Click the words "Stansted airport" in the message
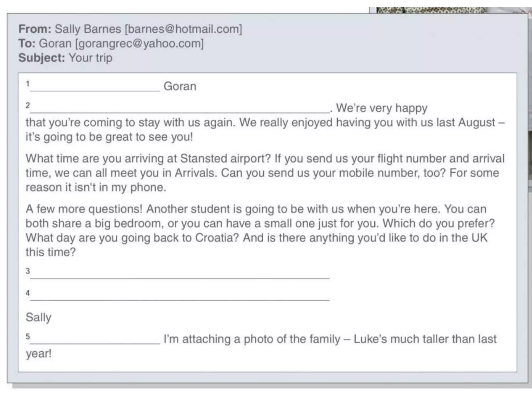The image size is (532, 399). click(225, 158)
